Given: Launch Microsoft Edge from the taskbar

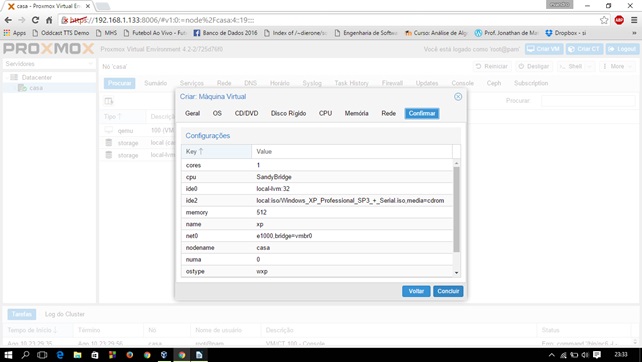Looking at the screenshot, I should click(x=60, y=355).
